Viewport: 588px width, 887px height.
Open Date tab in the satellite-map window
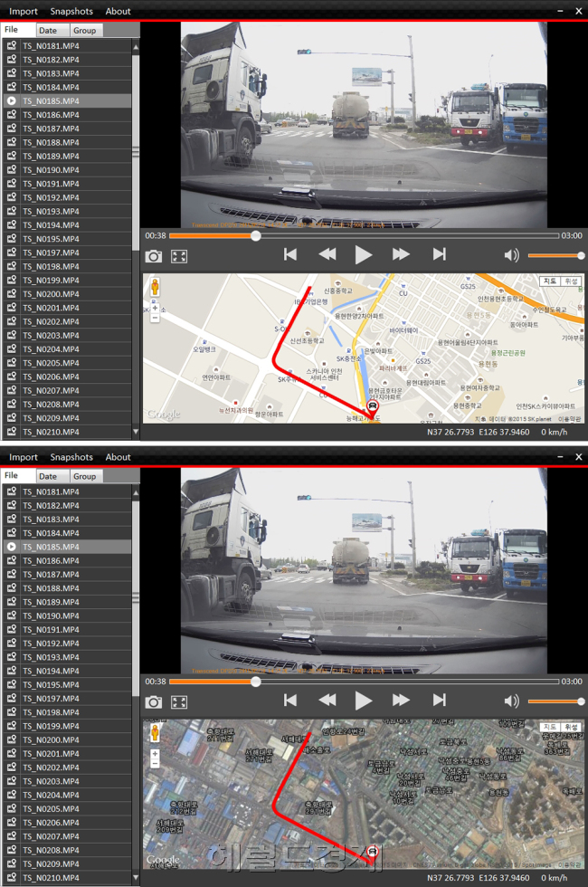pyautogui.click(x=48, y=476)
